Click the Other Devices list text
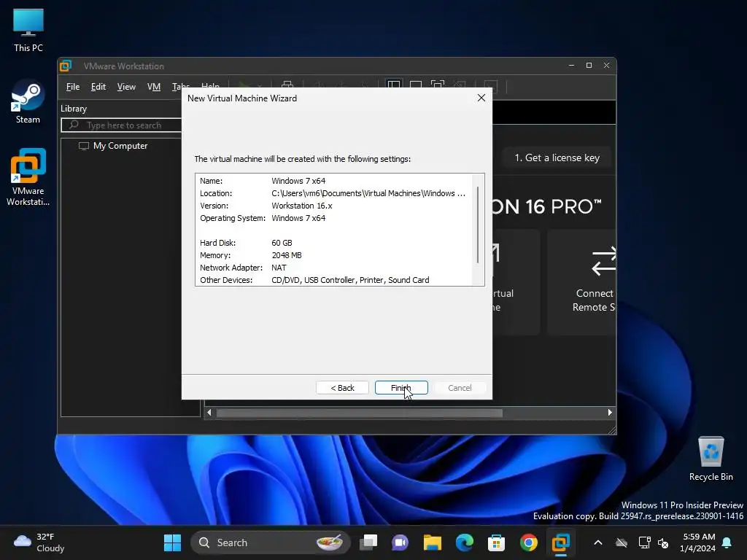This screenshot has width=747, height=560. 350,280
